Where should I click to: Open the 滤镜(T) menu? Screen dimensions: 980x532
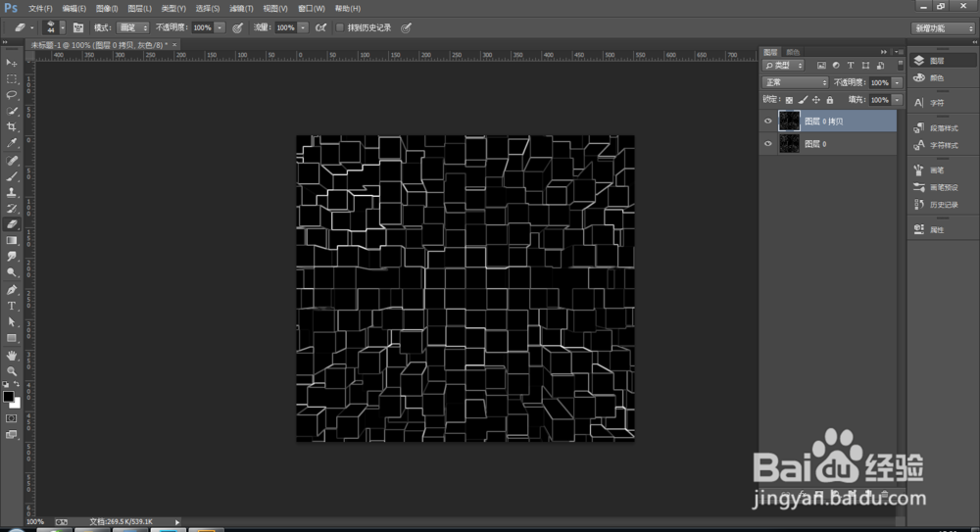click(x=241, y=8)
